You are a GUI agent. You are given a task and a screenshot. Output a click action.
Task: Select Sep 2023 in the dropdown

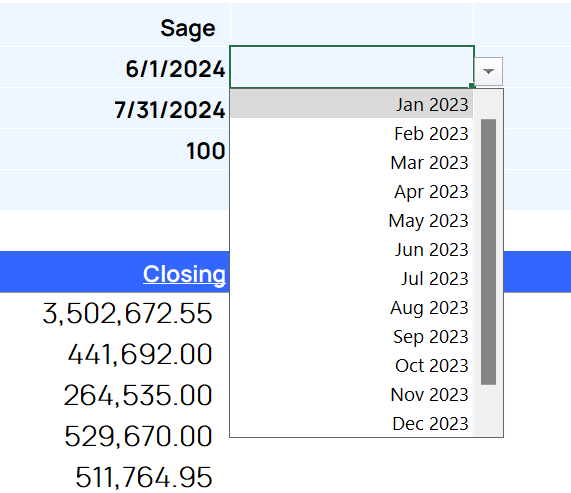coord(351,336)
